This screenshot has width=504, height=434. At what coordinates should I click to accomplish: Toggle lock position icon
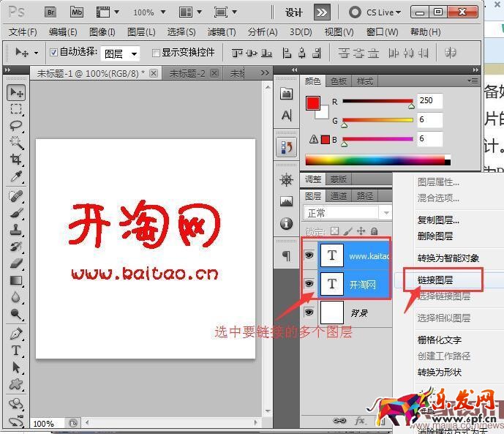tap(361, 231)
